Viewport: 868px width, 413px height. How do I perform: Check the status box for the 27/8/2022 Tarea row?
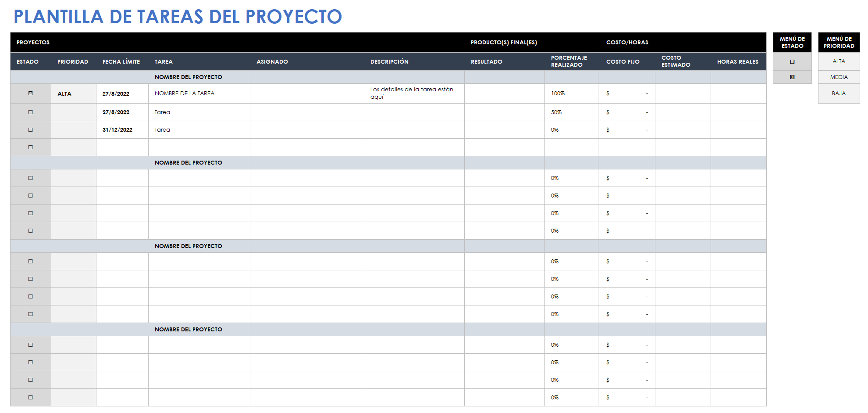pos(31,112)
